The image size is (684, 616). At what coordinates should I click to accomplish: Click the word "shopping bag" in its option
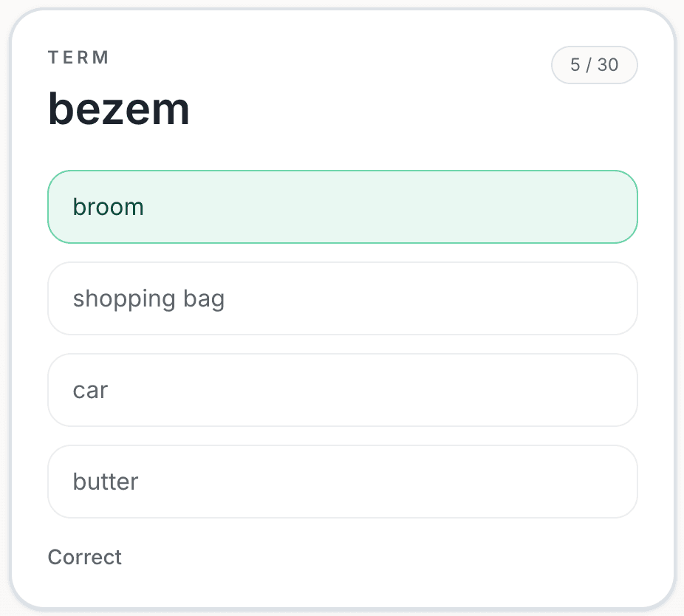[x=148, y=298]
